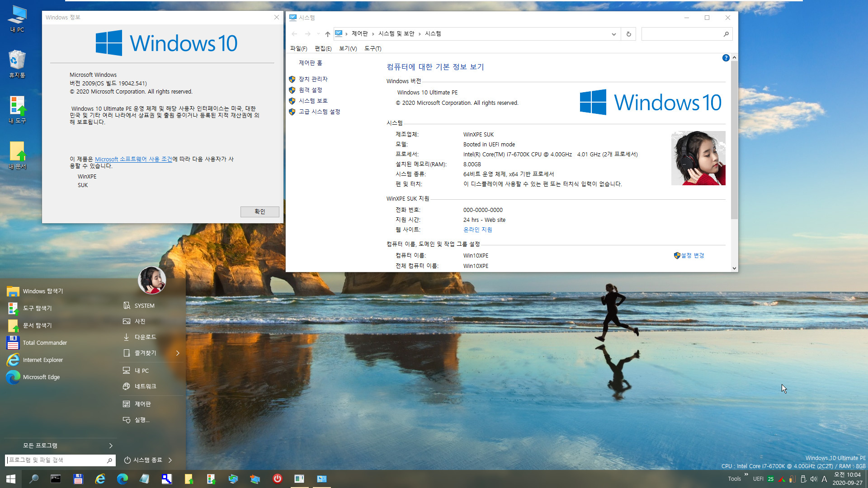Viewport: 868px width, 488px height.
Task: Open 장치 관리자 link in sidebar
Action: coord(313,79)
